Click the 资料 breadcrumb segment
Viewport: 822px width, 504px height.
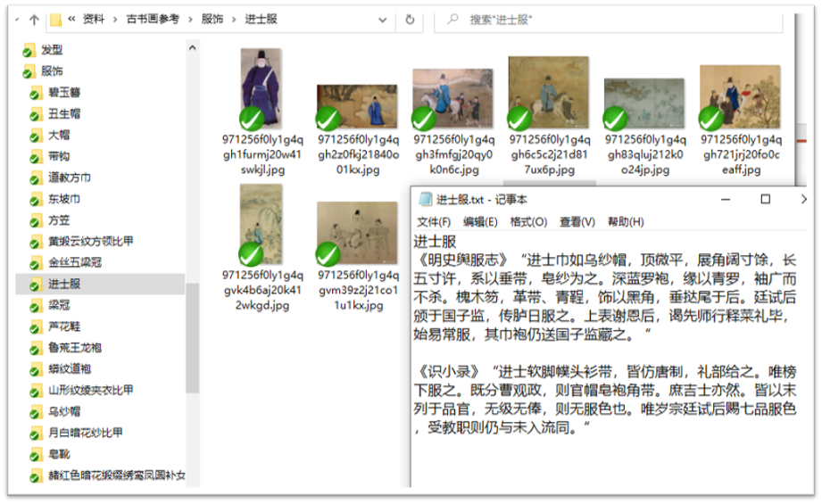(94, 20)
